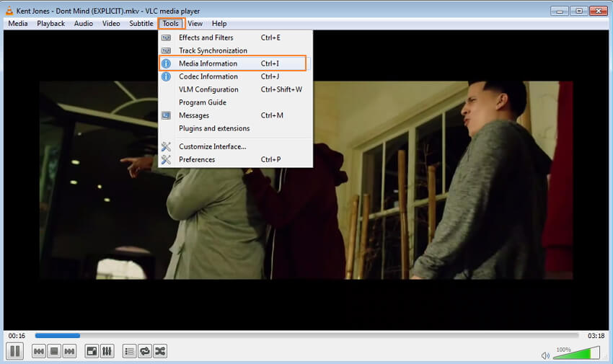Screen dimensions: 613x364
Task: Open VLM Configuration
Action: 235,89
